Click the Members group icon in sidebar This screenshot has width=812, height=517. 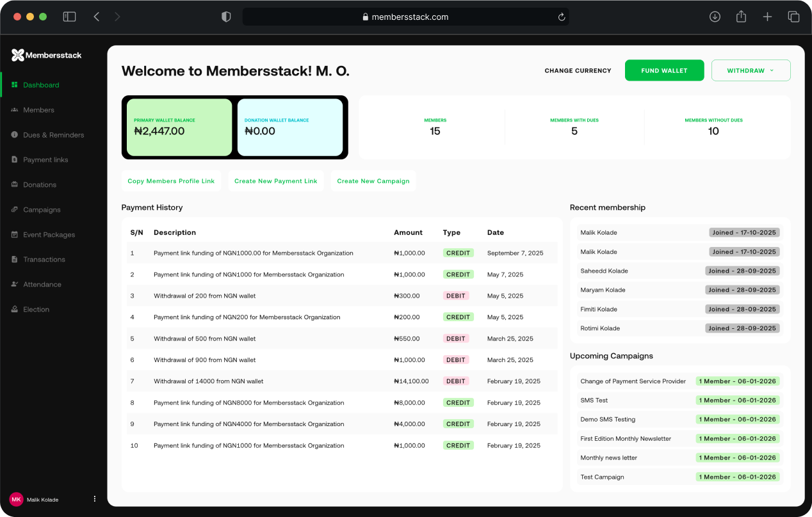tap(15, 110)
